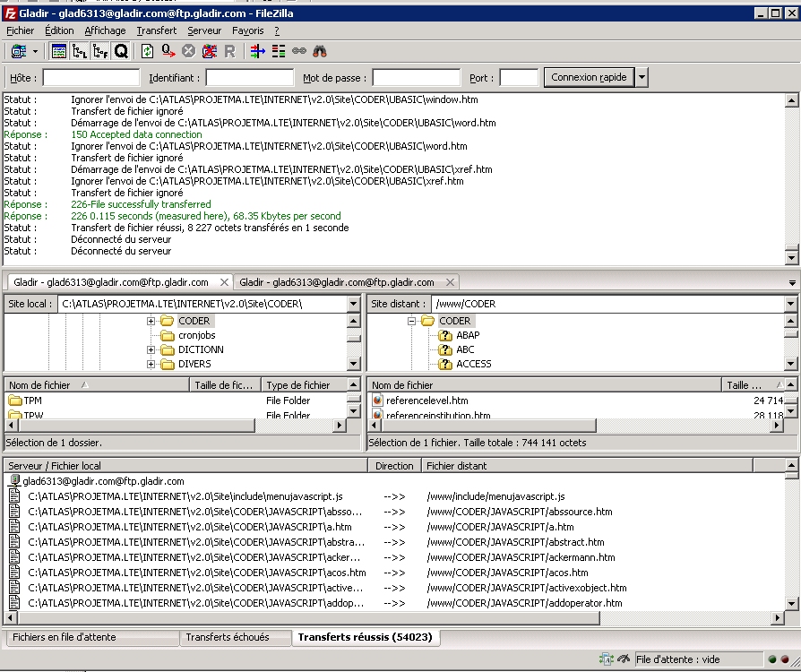Click the disconnect from server icon
Screen dimensions: 801x672
[210, 52]
